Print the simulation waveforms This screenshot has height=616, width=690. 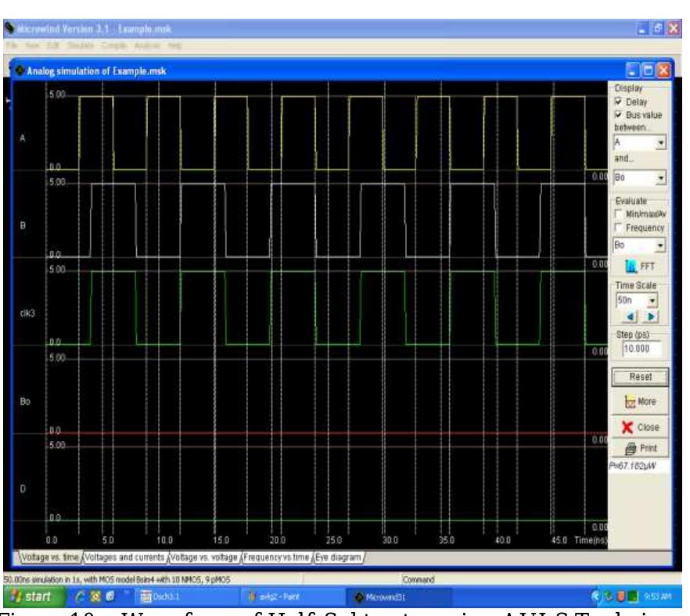tap(640, 448)
